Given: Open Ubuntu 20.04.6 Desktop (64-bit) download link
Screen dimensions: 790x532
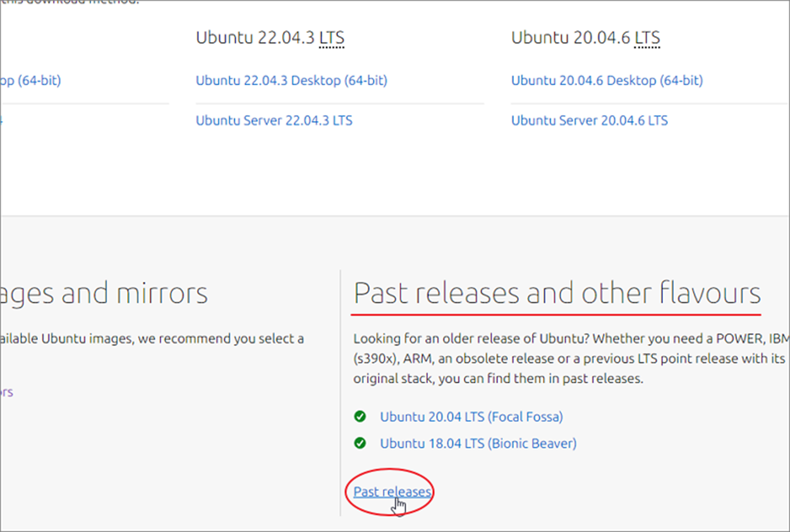Looking at the screenshot, I should (x=607, y=81).
